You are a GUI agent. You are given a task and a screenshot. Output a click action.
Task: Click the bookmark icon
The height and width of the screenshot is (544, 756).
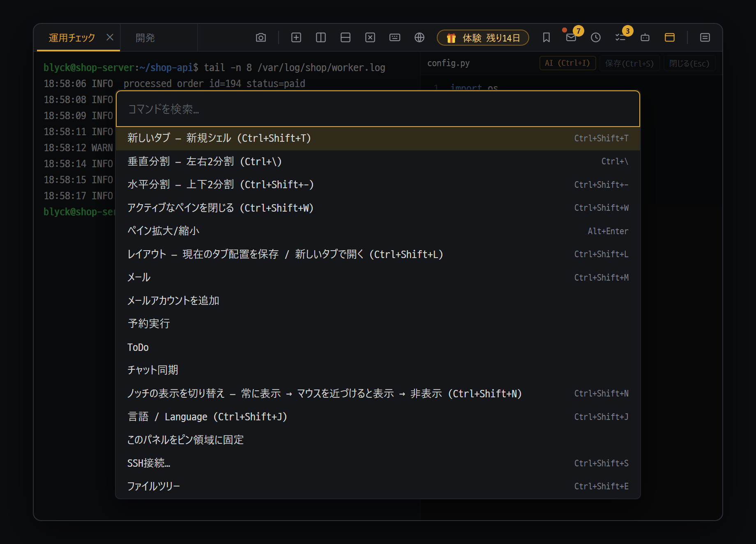point(546,38)
